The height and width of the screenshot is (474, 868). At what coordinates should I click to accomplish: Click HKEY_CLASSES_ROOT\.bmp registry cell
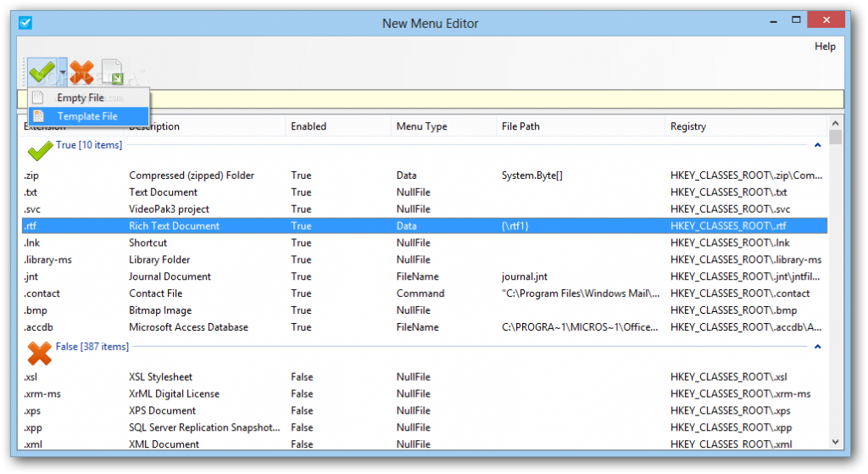coord(733,310)
